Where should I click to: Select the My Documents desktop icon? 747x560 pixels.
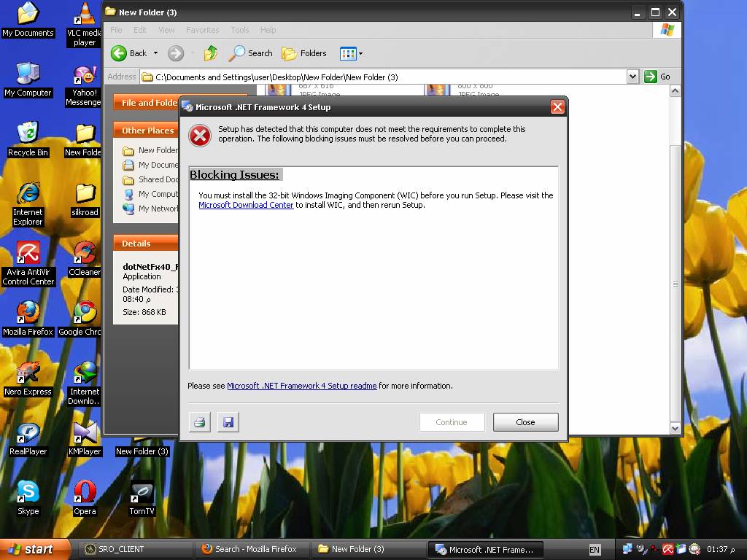[x=28, y=20]
